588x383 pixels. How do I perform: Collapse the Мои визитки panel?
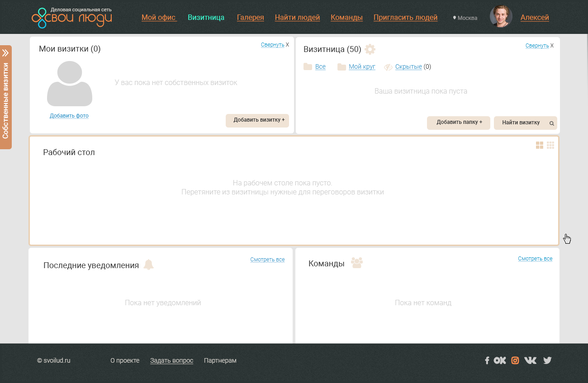click(272, 45)
